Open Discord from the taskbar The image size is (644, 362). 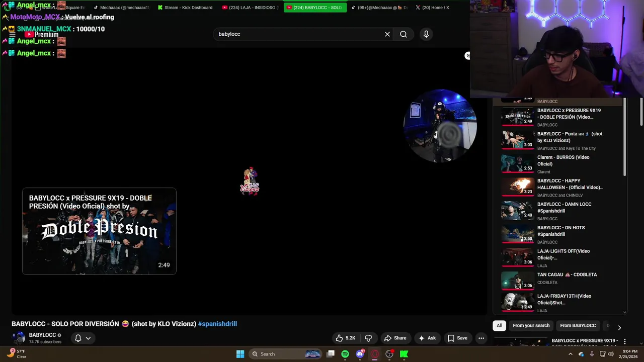[360, 354]
